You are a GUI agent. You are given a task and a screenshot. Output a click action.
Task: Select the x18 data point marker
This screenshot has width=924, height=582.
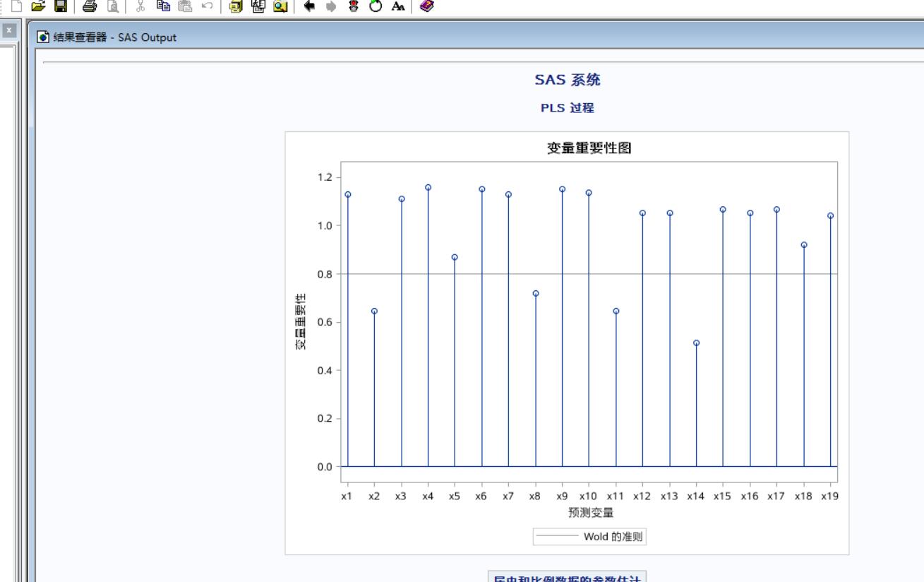[804, 245]
